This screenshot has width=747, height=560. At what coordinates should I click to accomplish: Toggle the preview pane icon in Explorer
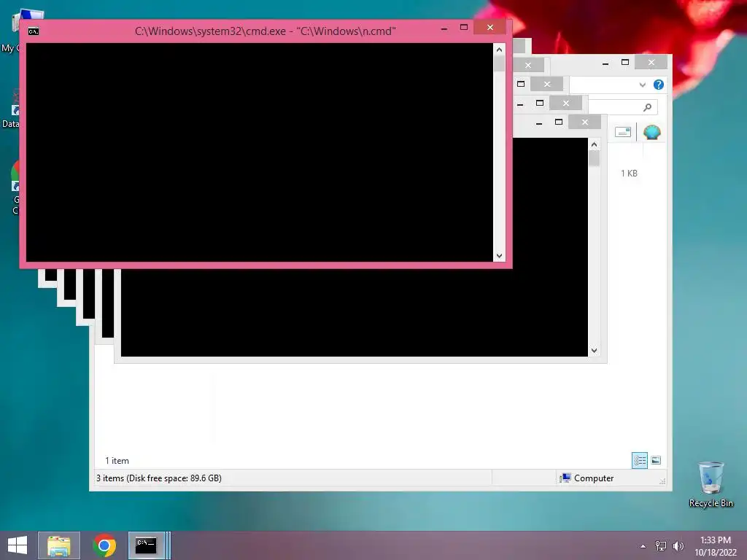[x=623, y=132]
